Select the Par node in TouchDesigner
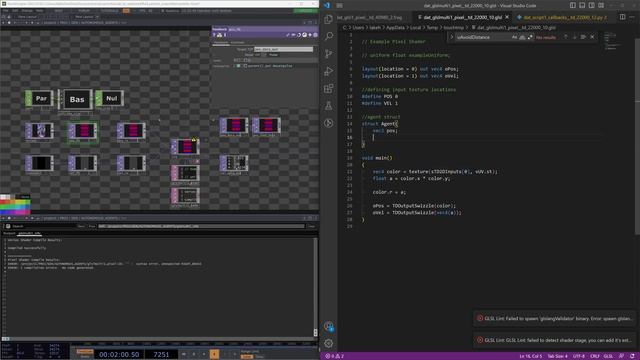The height and width of the screenshot is (360, 640). [x=39, y=99]
